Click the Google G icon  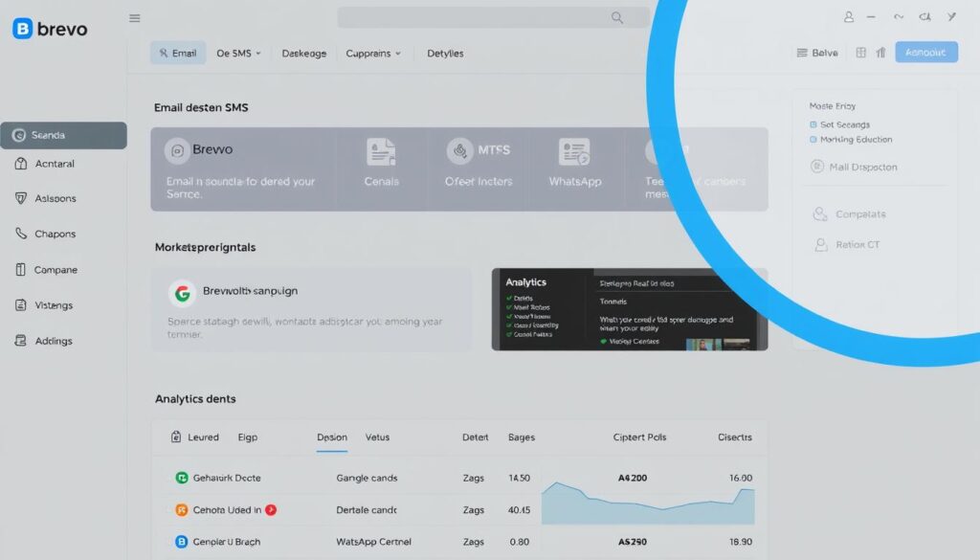point(182,293)
